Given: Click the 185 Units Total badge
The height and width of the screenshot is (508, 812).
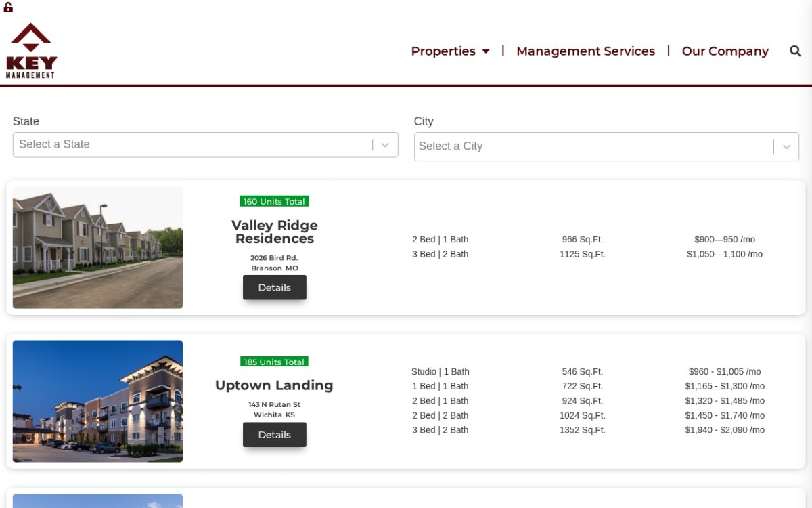Looking at the screenshot, I should pos(274,362).
